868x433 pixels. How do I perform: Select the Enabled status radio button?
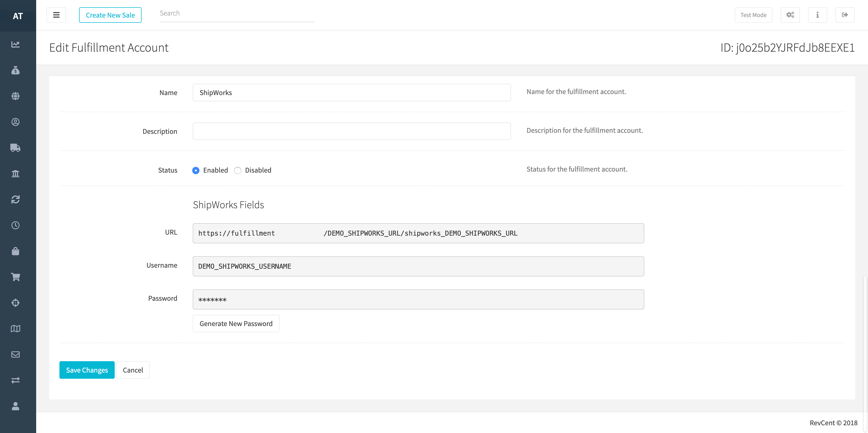tap(196, 171)
